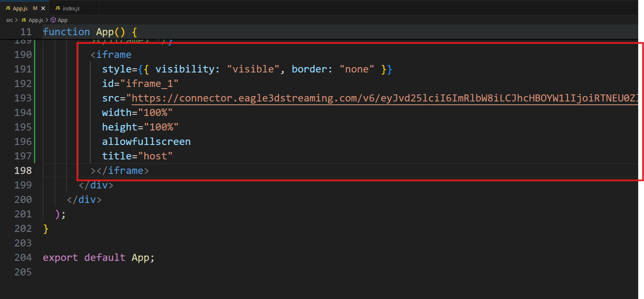644x299 pixels.
Task: Click line number 190 in the gutter
Action: tap(23, 54)
